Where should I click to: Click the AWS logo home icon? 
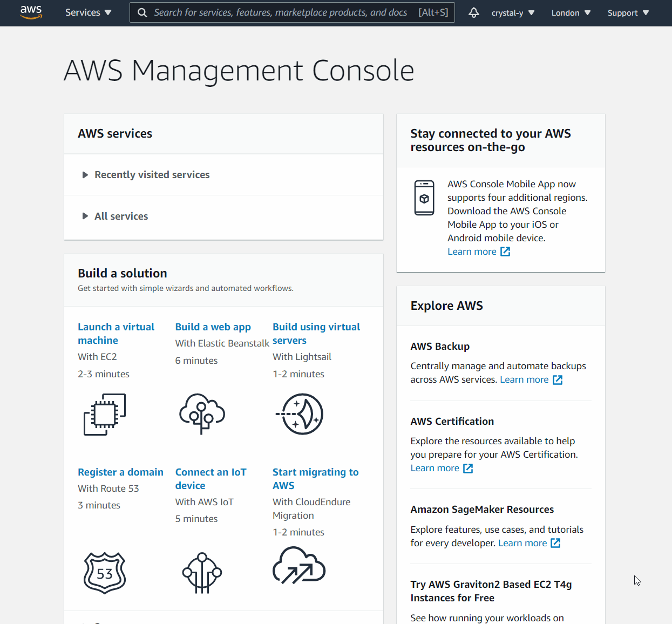[x=31, y=12]
